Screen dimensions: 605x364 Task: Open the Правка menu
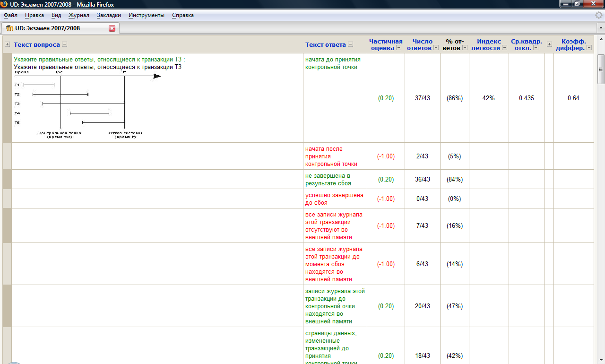(x=35, y=15)
